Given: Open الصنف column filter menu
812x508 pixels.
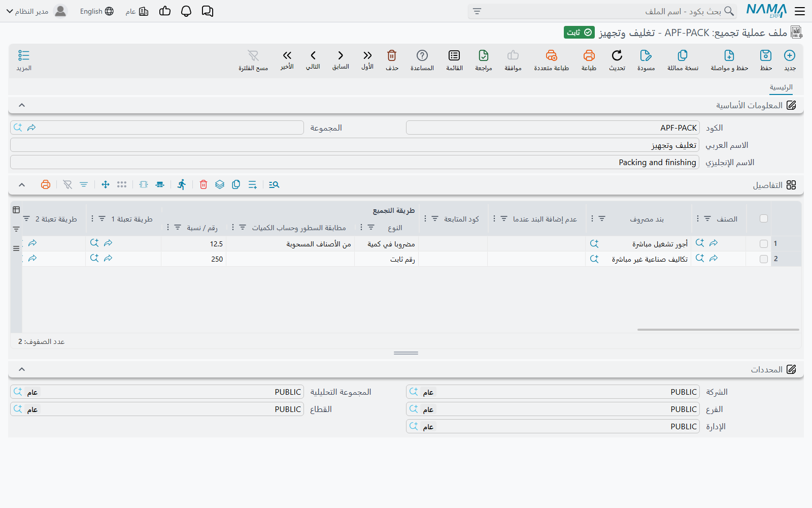Looking at the screenshot, I should click(707, 218).
